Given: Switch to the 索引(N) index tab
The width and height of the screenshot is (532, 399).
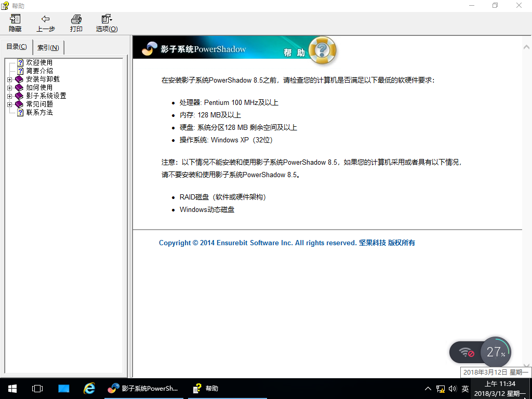Looking at the screenshot, I should tap(48, 47).
